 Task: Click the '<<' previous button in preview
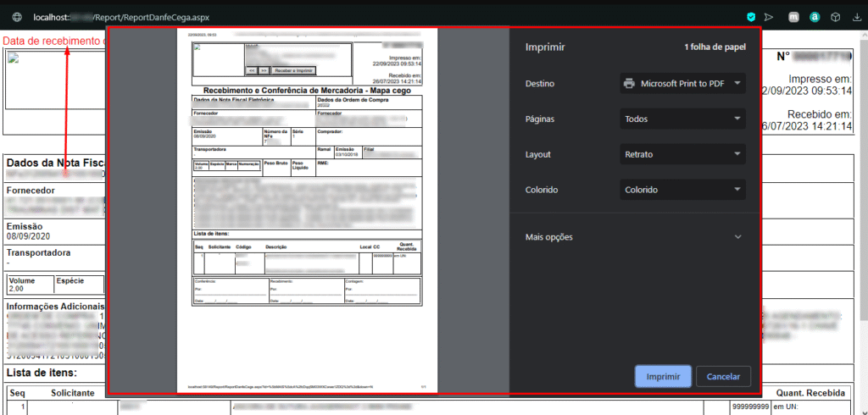[x=252, y=70]
